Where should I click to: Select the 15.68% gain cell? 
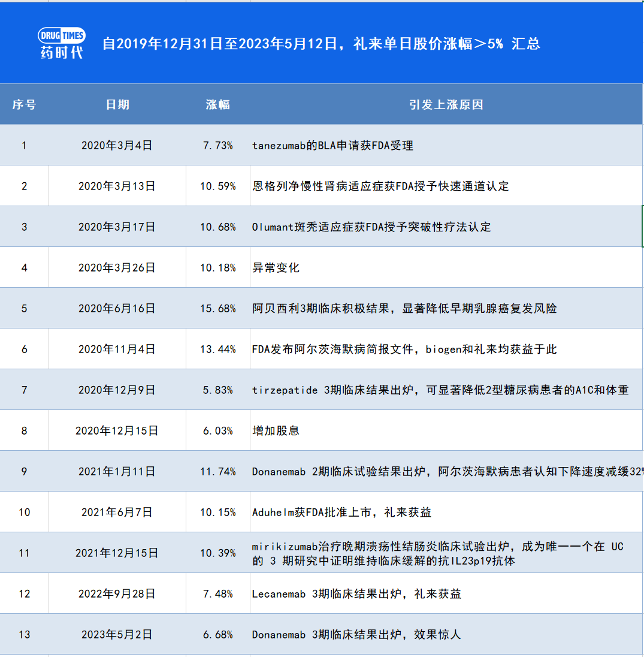tap(217, 308)
